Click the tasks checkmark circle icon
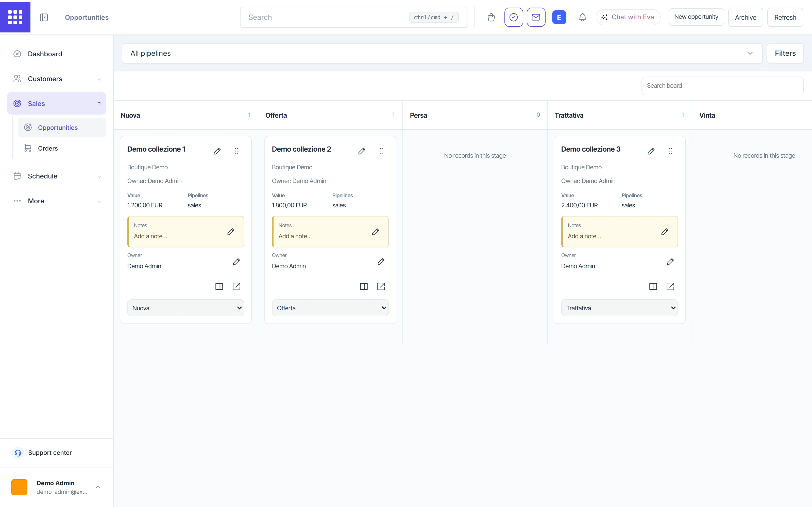812x507 pixels. [x=513, y=17]
